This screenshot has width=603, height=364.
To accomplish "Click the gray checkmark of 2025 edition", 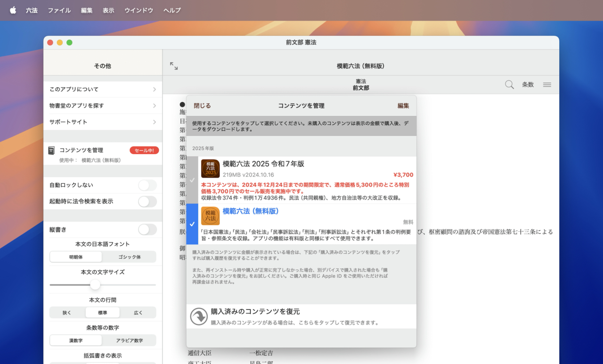I will coord(192,180).
